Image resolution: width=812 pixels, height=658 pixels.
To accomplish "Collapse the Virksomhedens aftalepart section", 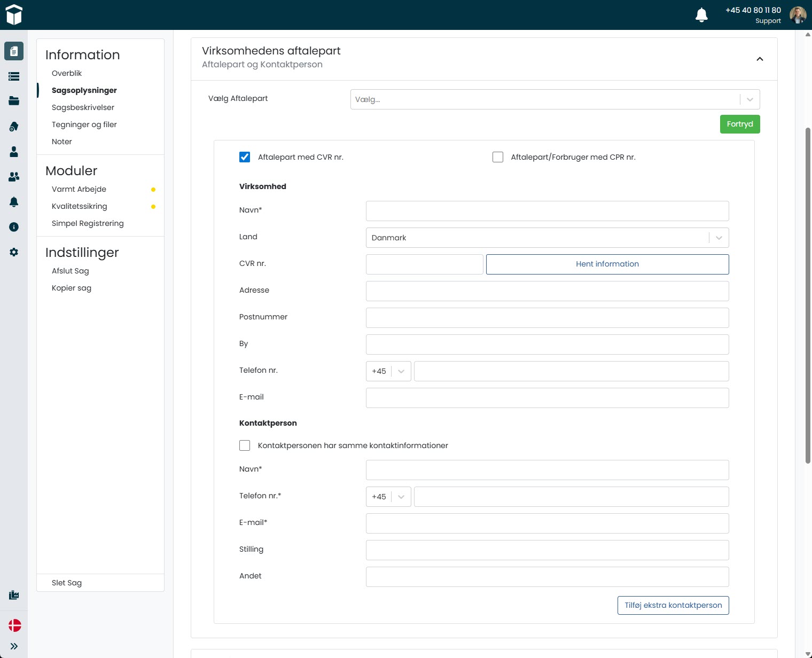I will pos(760,59).
